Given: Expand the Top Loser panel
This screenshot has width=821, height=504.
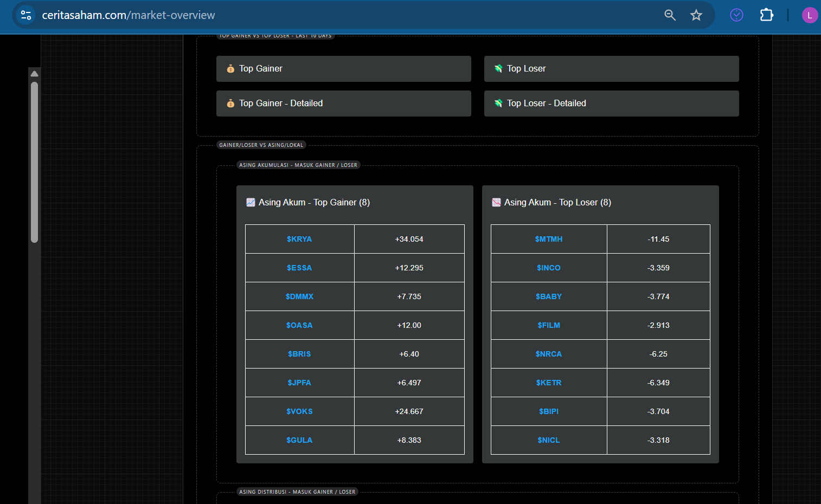Looking at the screenshot, I should 612,69.
